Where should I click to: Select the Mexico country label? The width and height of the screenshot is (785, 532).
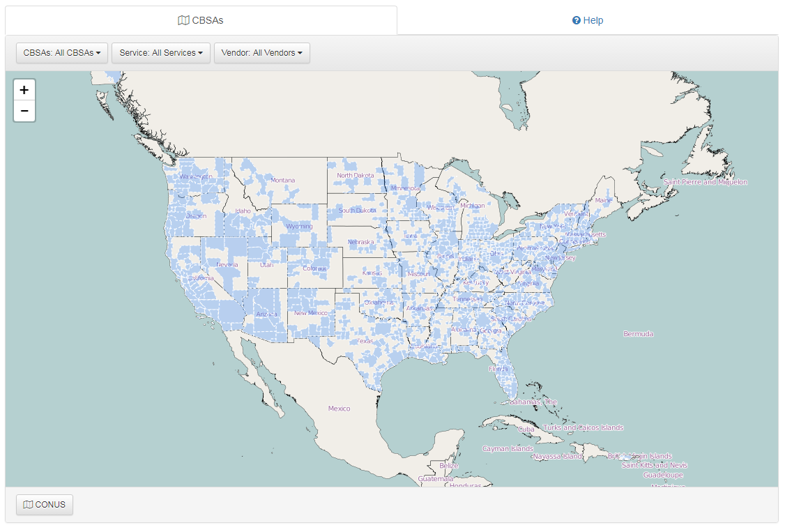[x=339, y=409]
